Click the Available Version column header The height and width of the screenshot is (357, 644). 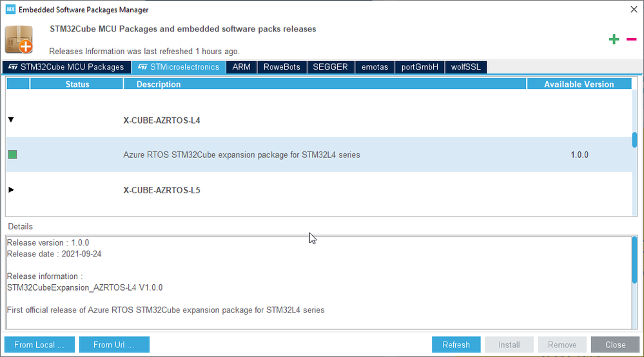pyautogui.click(x=579, y=84)
